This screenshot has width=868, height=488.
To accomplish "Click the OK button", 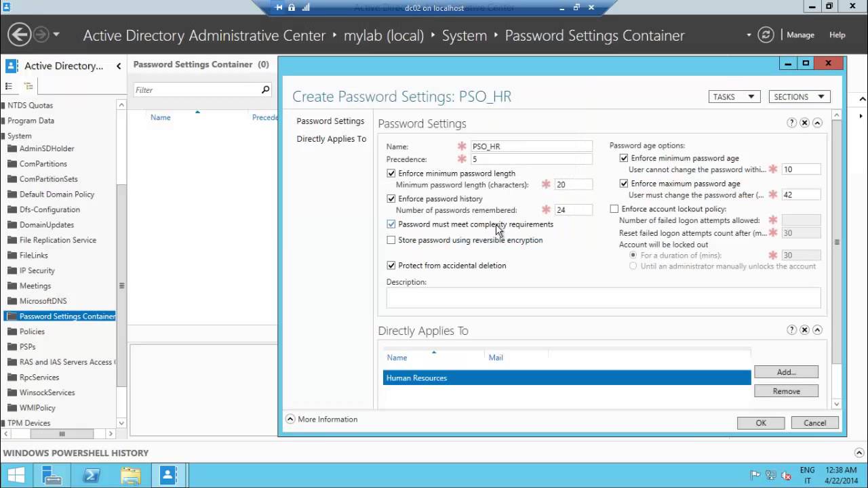I will (761, 422).
